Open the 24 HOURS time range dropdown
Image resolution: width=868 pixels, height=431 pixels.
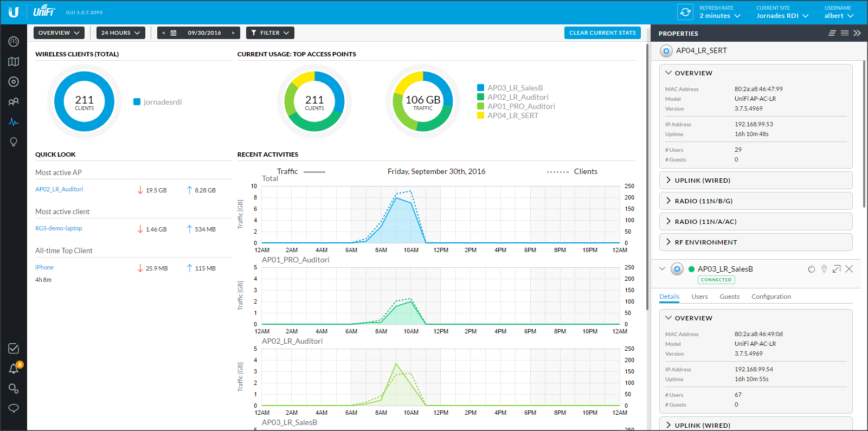click(x=120, y=33)
